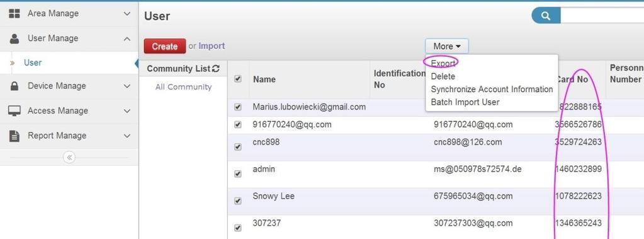The image size is (644, 239).
Task: Select All Community in Community List
Action: tap(183, 87)
